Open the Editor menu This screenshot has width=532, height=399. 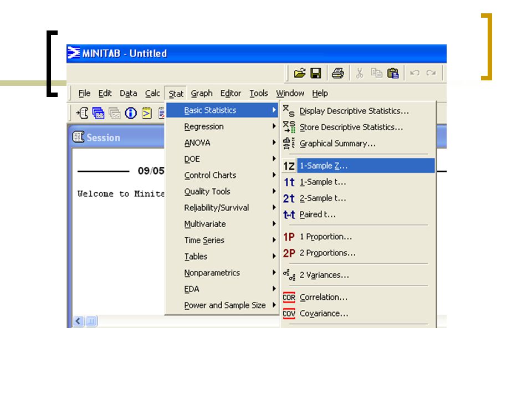(231, 93)
